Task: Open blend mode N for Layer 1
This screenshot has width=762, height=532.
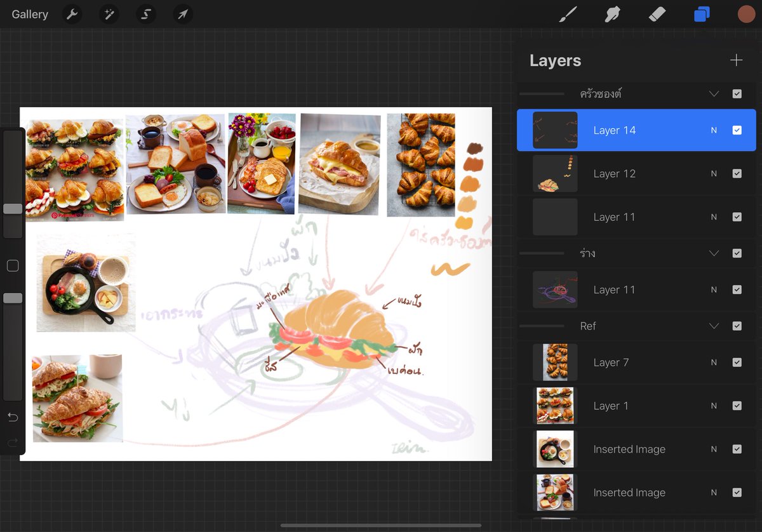Action: coord(714,406)
